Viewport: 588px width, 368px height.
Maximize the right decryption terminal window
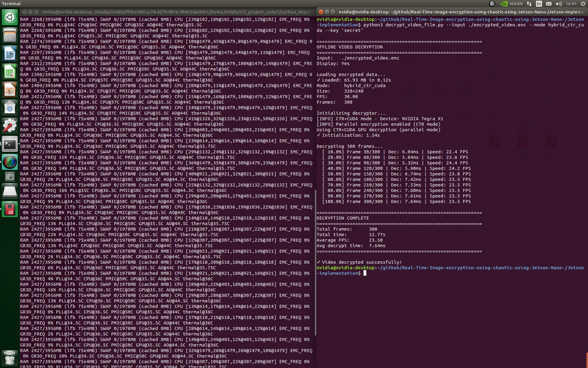pos(333,12)
